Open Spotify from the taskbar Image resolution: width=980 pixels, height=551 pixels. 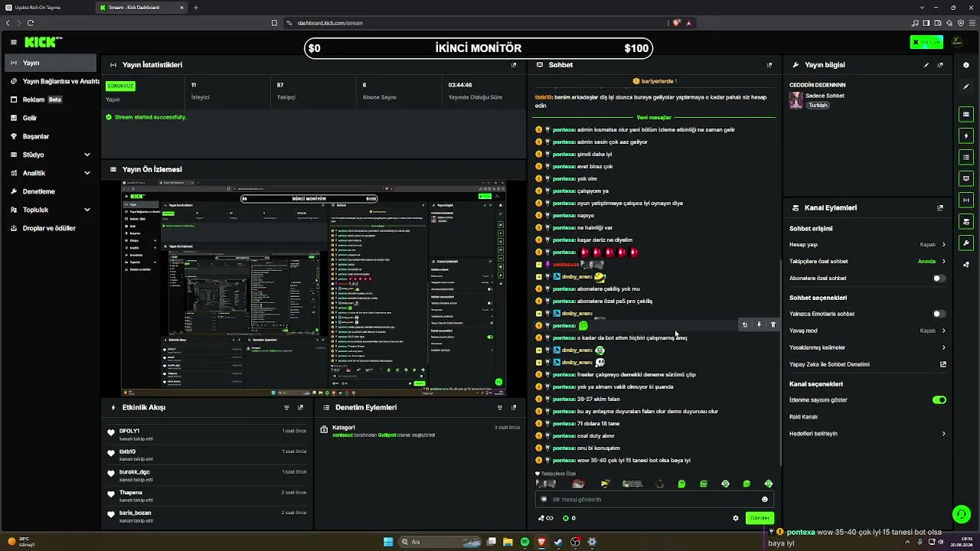click(x=524, y=542)
